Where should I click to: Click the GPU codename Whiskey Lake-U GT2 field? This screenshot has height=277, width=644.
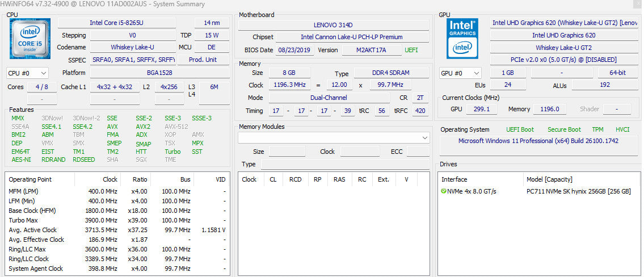(x=564, y=48)
